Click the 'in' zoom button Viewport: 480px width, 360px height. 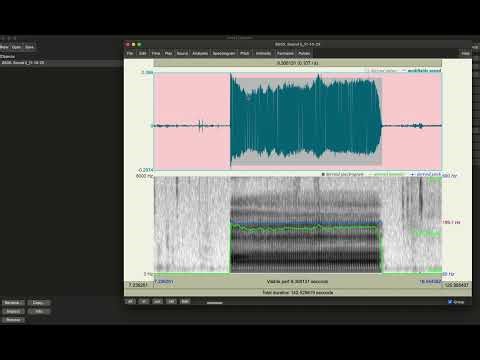[144, 301]
